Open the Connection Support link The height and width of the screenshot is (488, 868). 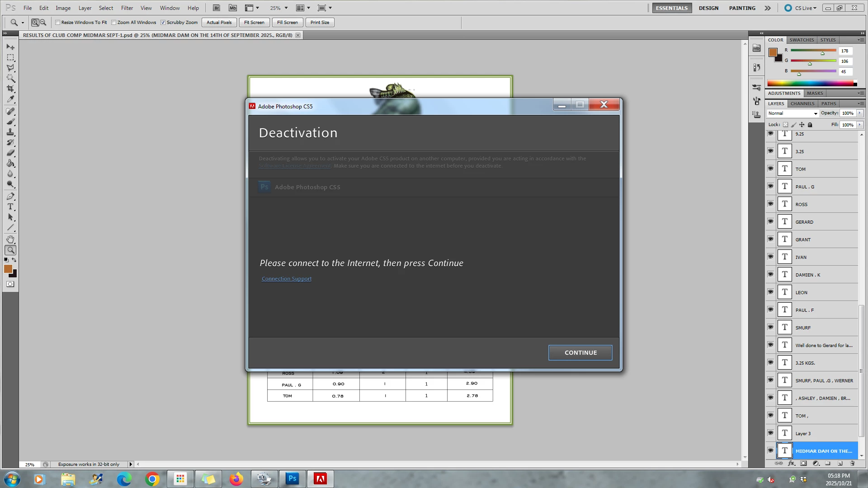click(286, 279)
